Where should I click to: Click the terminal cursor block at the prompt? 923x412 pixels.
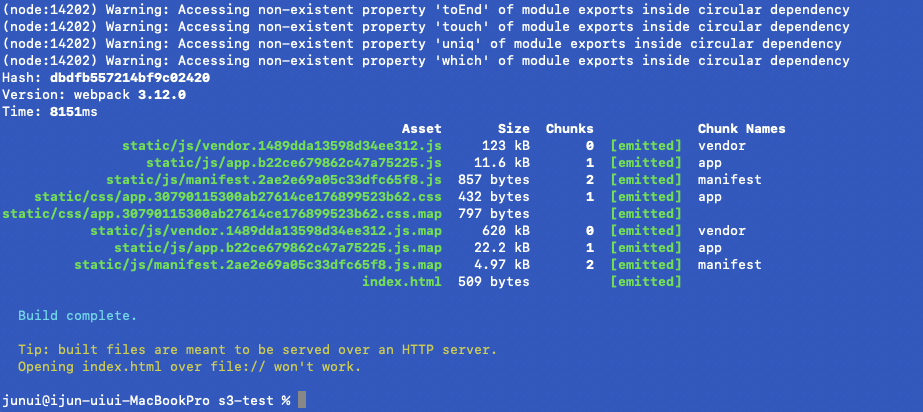[301, 401]
